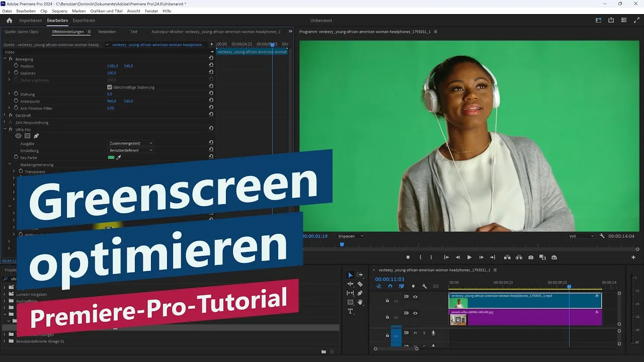Select the Hand tool in the timeline toolbar
Image resolution: width=644 pixels, height=362 pixels.
point(360,302)
